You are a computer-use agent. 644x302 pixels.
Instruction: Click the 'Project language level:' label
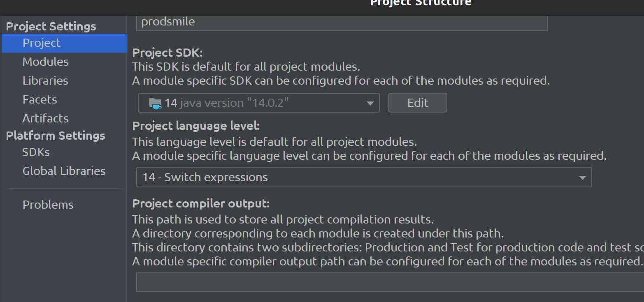tap(196, 126)
